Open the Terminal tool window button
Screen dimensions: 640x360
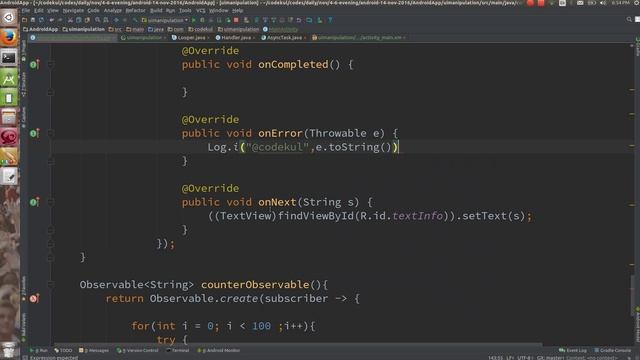point(178,350)
